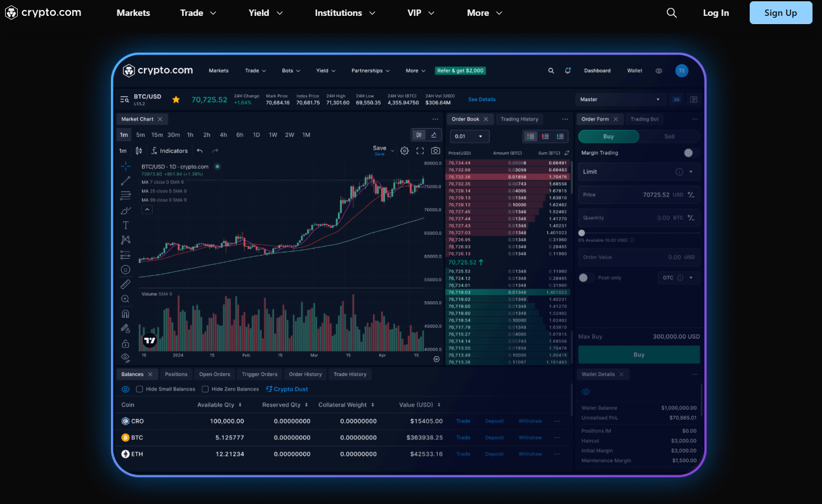822x504 pixels.
Task: Select the crosshair cursor tool
Action: click(x=126, y=166)
